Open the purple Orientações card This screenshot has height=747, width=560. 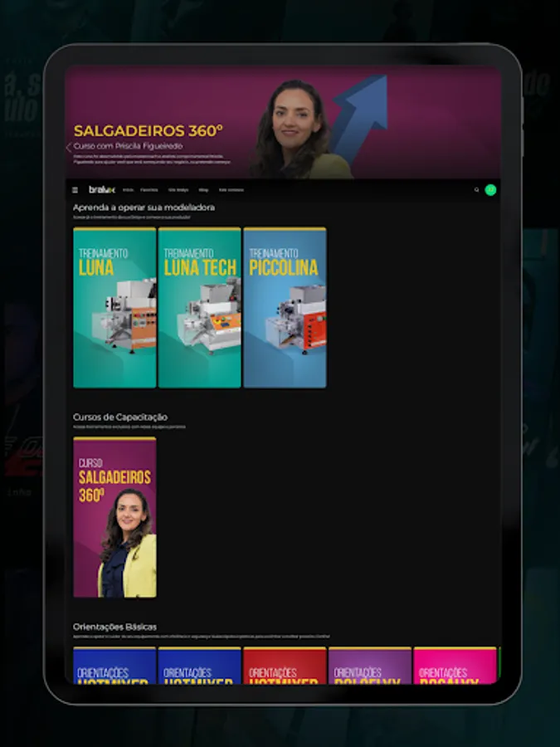click(370, 666)
